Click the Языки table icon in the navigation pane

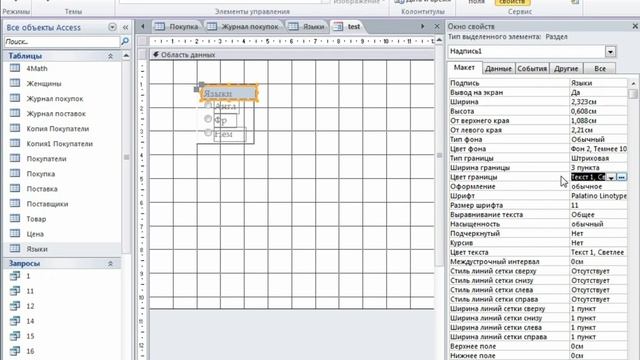(x=15, y=248)
